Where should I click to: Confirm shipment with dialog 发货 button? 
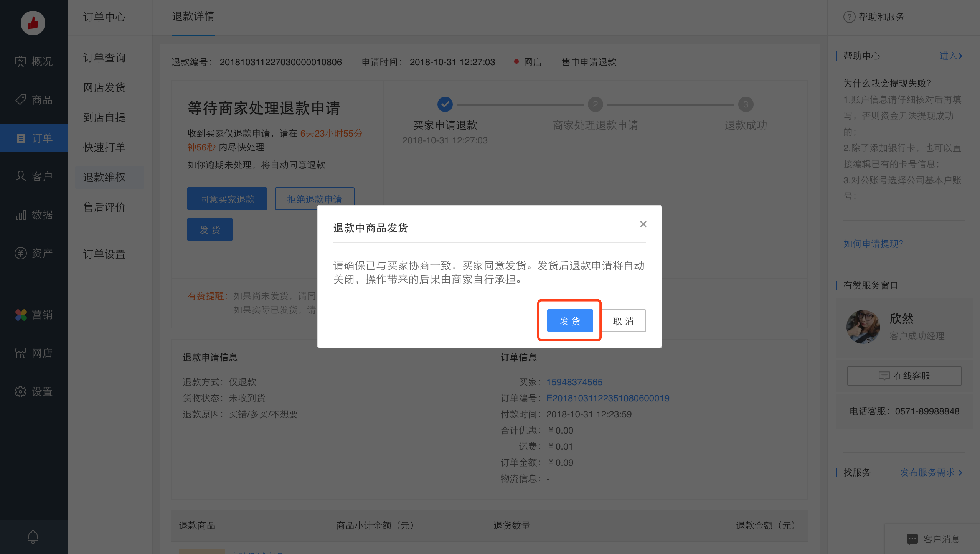point(570,321)
